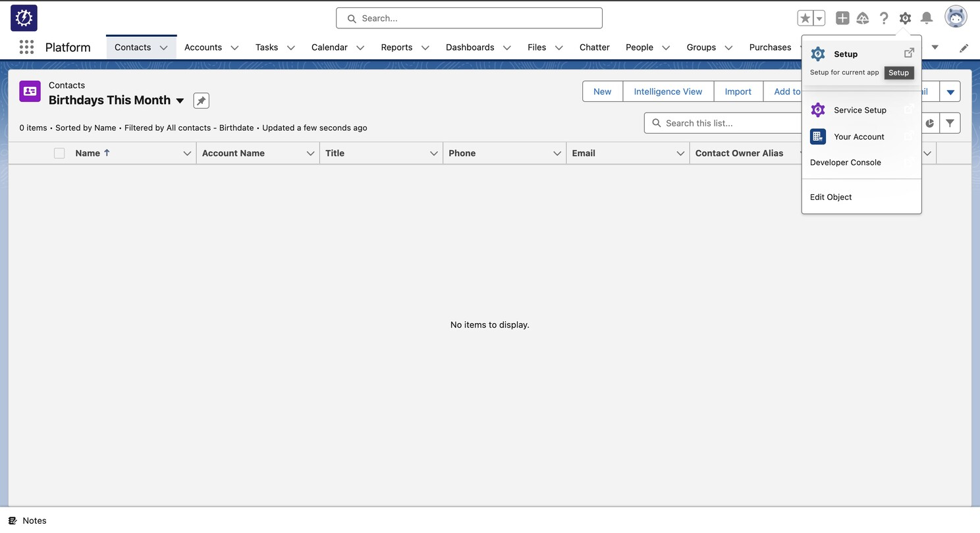Click the New contact button
This screenshot has height=533, width=980.
click(x=603, y=91)
